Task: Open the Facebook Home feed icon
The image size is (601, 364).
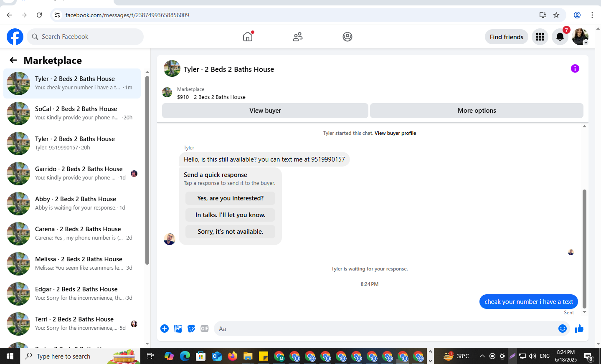Action: point(248,37)
